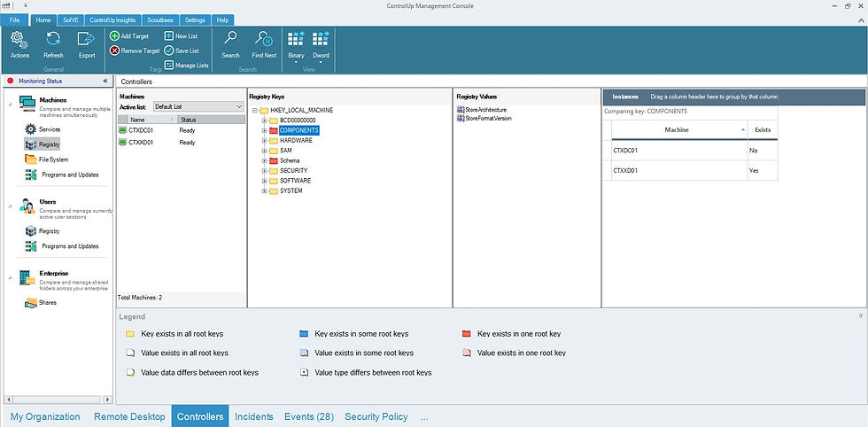Click the ellipsis for more bottom tabs
Viewport: 868px width, 427px height.
424,417
